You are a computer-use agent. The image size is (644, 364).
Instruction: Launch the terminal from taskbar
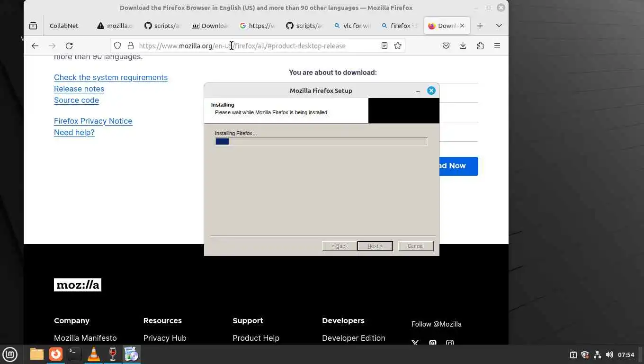pyautogui.click(x=75, y=354)
